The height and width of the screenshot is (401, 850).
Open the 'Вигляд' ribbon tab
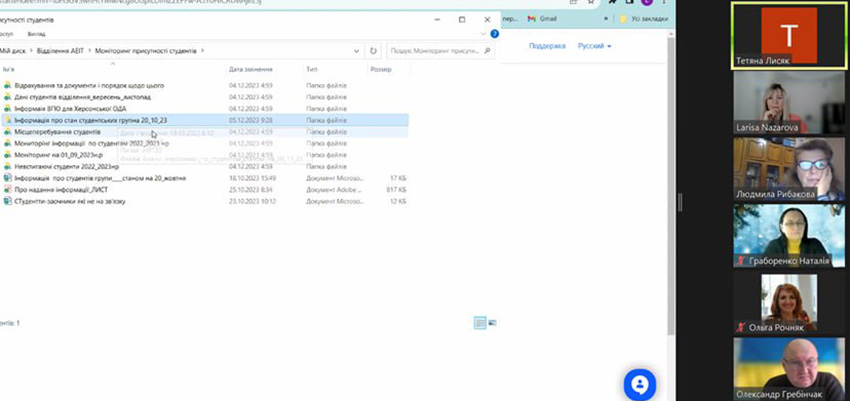tap(35, 33)
